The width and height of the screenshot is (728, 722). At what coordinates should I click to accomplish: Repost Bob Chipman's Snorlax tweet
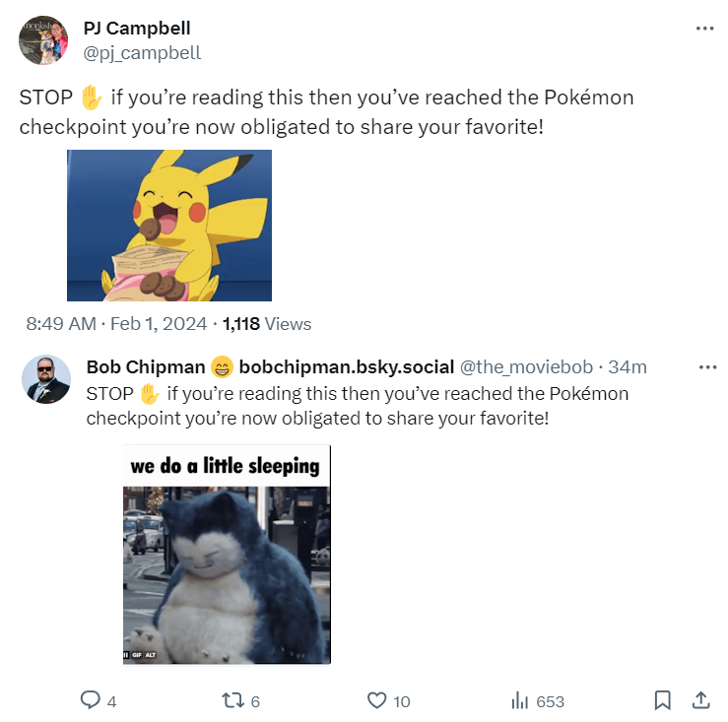pos(233,700)
